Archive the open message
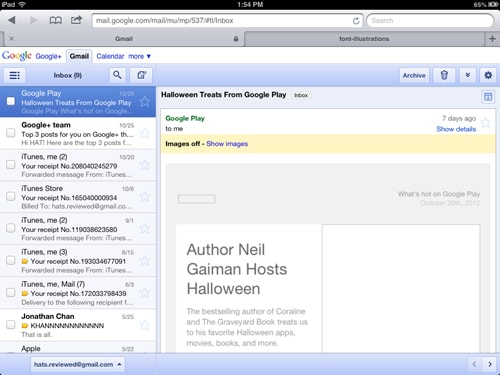The width and height of the screenshot is (500, 375). click(x=414, y=75)
